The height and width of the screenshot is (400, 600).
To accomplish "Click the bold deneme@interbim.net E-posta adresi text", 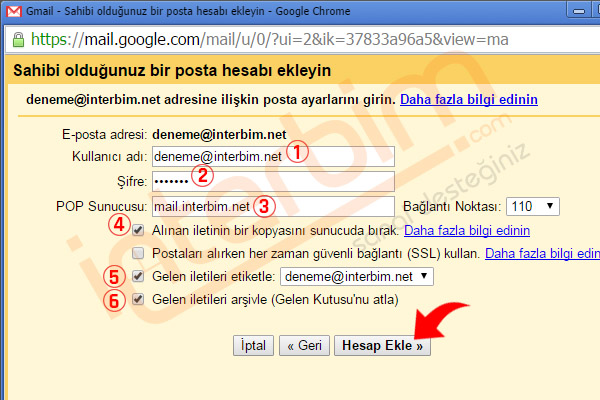I will coord(219,134).
